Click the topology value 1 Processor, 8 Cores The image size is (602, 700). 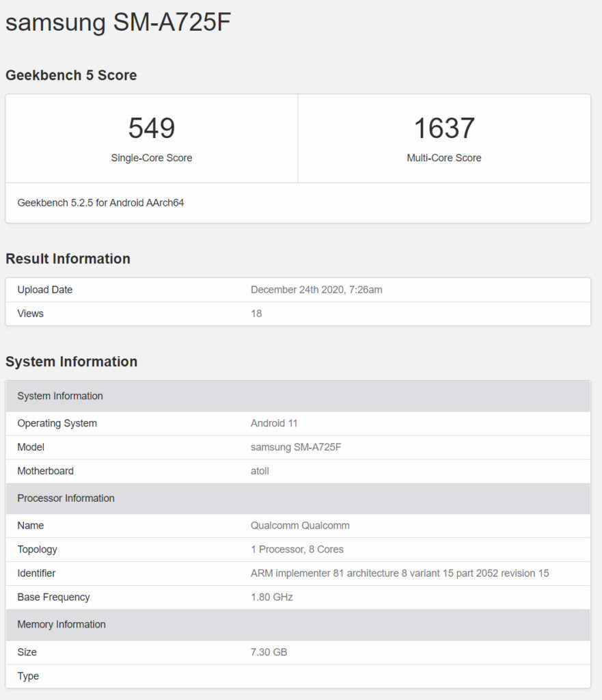297,550
